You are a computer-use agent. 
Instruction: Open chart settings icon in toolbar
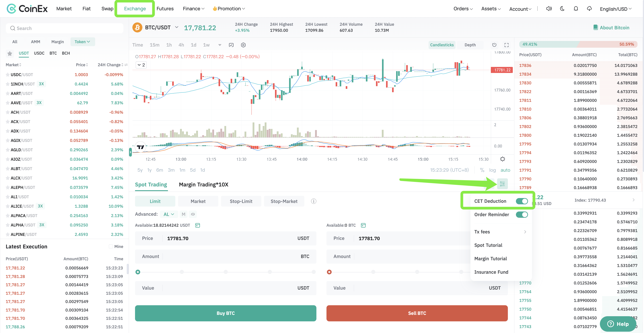coord(243,45)
